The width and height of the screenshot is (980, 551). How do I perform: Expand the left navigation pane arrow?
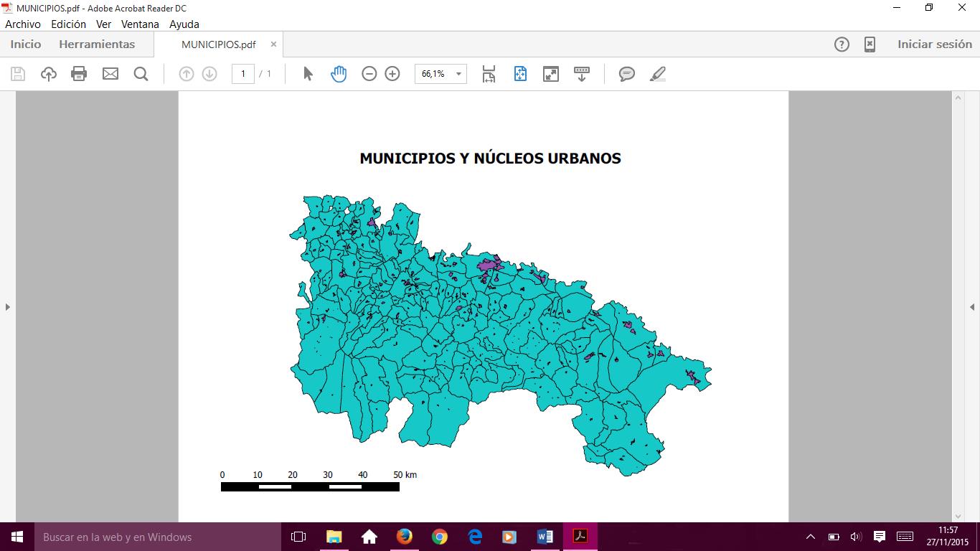point(7,307)
